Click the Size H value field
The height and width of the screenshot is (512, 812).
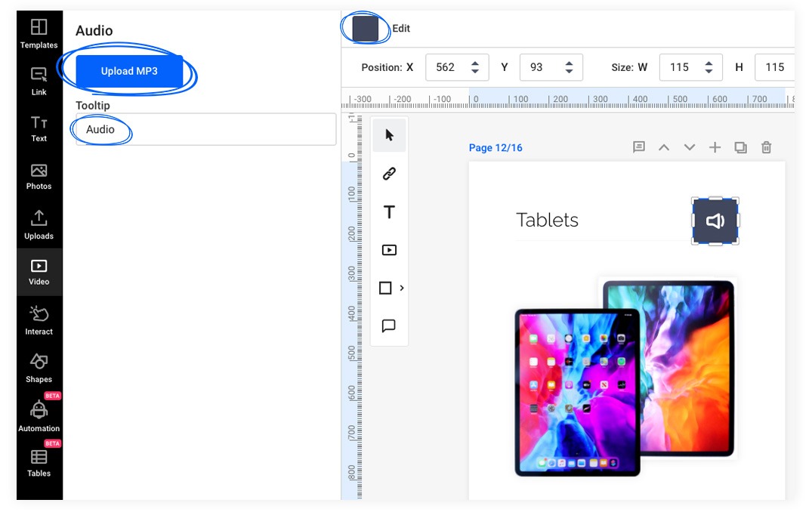[x=775, y=67]
